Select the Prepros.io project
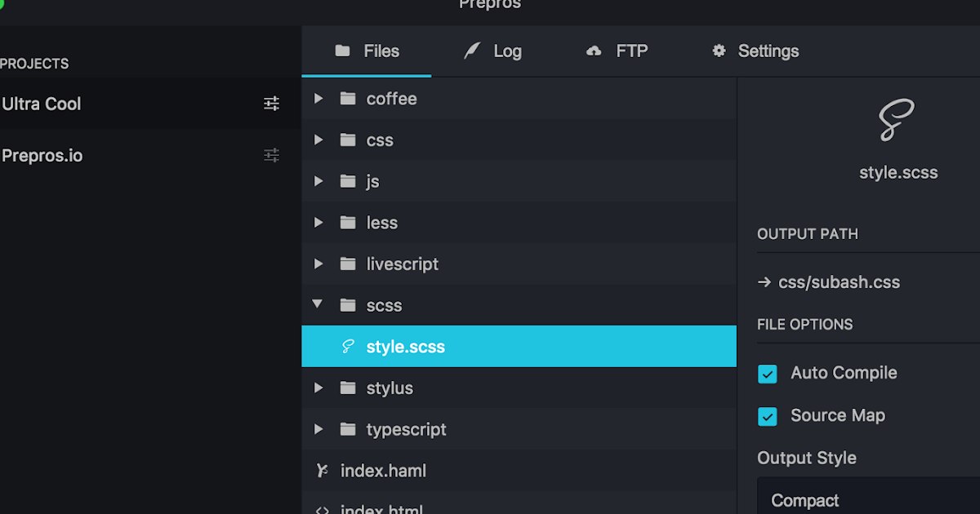Viewport: 980px width, 514px height. [150, 155]
